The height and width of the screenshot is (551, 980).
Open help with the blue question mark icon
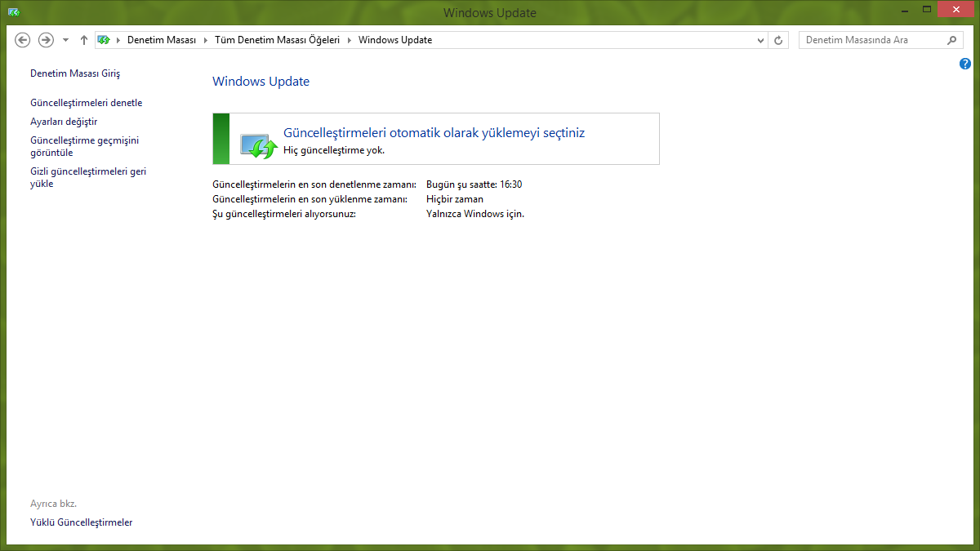click(x=965, y=64)
